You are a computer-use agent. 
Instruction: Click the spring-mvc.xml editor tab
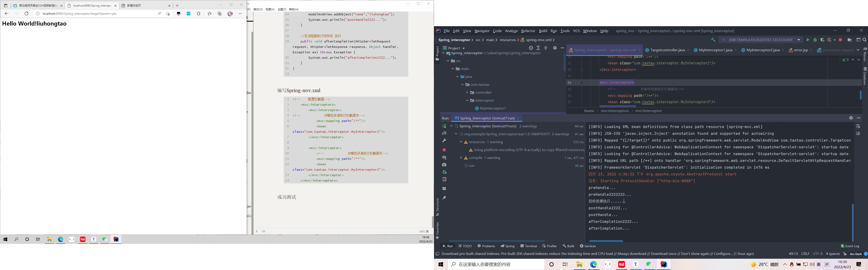pyautogui.click(x=603, y=50)
